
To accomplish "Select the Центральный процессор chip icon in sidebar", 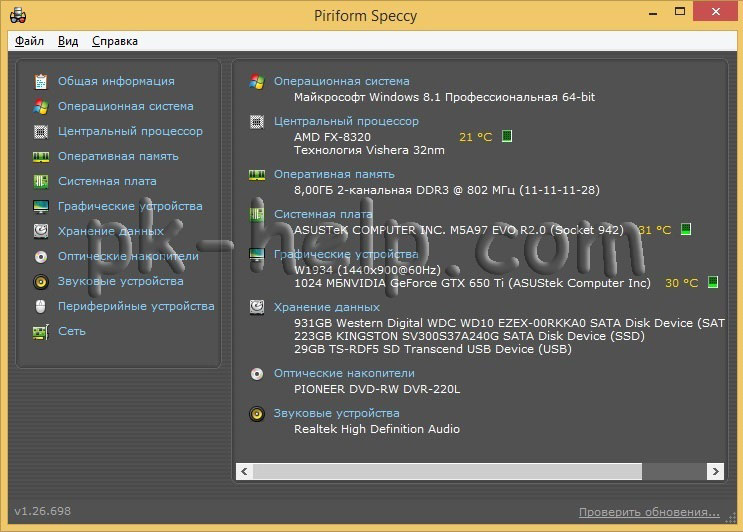I will click(41, 131).
